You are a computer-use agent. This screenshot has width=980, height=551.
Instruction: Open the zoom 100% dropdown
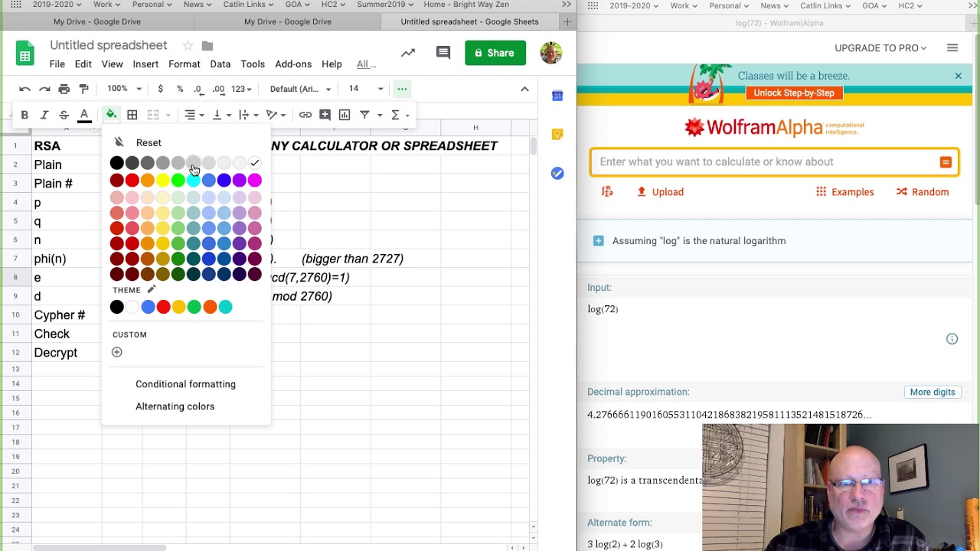click(x=125, y=89)
